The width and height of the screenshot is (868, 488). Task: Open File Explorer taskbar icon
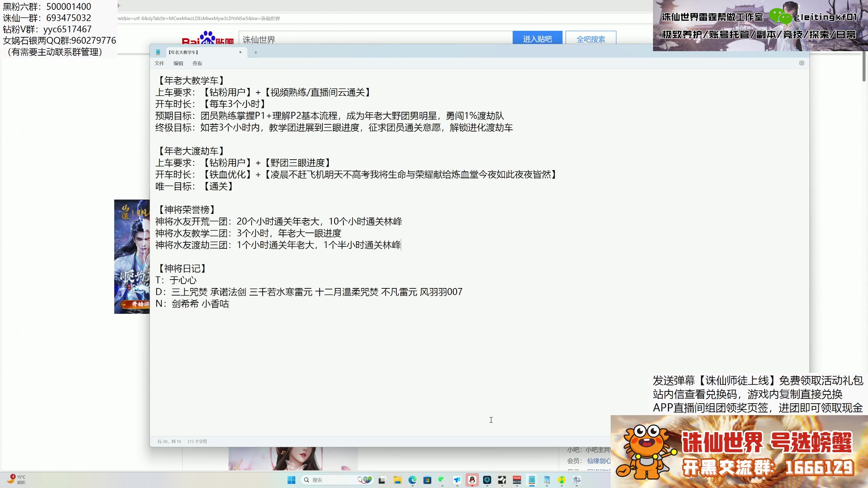pos(397,480)
